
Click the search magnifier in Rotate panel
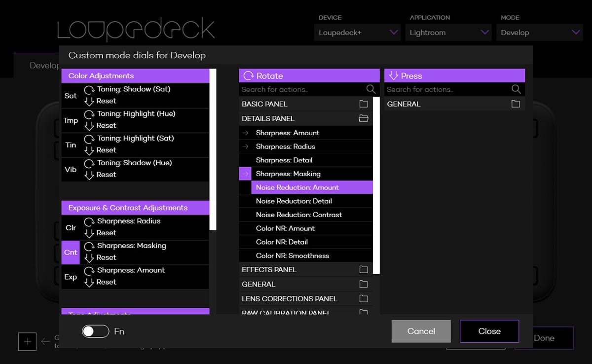371,89
